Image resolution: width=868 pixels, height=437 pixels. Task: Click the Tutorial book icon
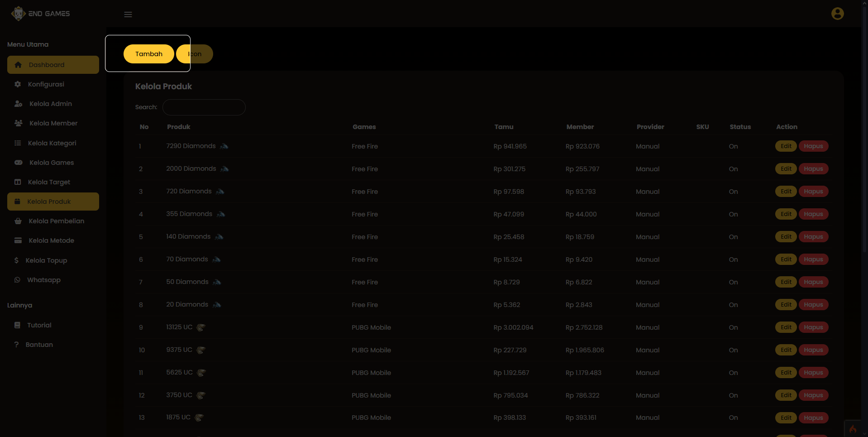pyautogui.click(x=17, y=325)
